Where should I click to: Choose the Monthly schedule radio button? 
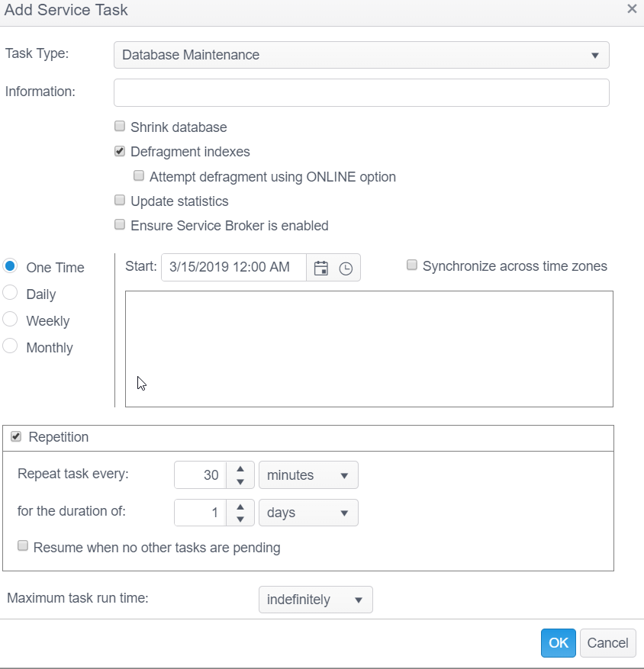(x=11, y=347)
